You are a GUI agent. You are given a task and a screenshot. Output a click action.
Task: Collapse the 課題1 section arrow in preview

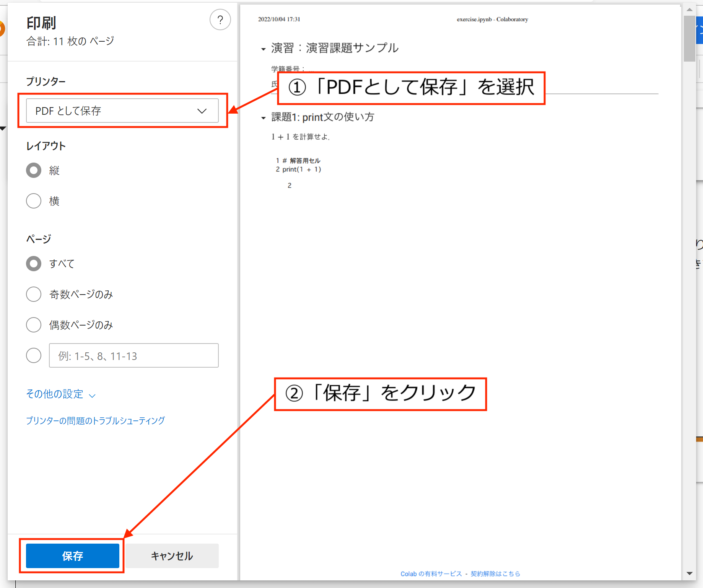pyautogui.click(x=263, y=118)
